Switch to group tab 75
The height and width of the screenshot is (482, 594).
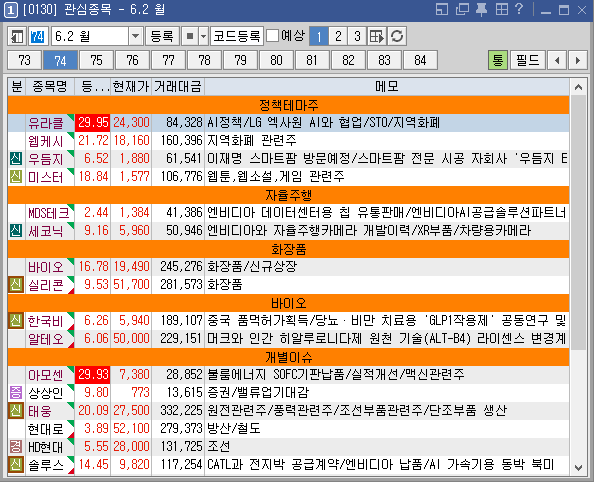(x=96, y=60)
